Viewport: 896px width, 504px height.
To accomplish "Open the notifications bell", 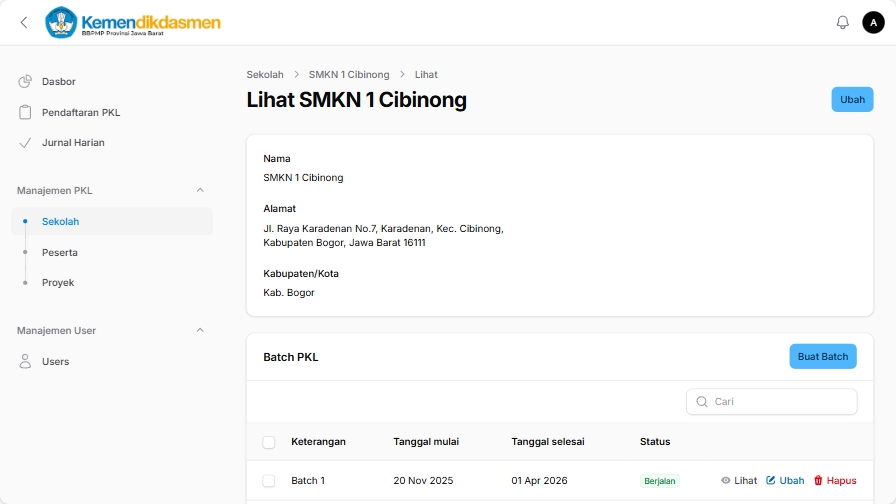I will tap(842, 22).
